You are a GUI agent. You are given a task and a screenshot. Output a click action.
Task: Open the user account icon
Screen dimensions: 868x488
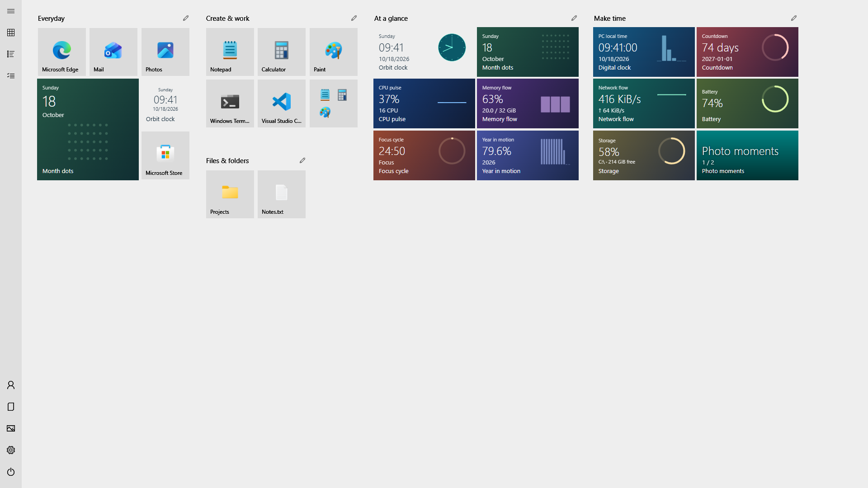(11, 385)
